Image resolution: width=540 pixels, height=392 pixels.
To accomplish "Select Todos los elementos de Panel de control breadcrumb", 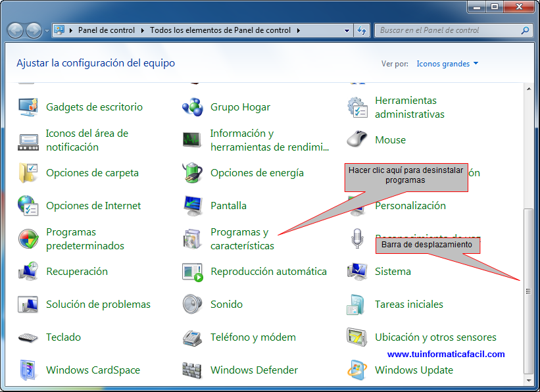I will (220, 30).
